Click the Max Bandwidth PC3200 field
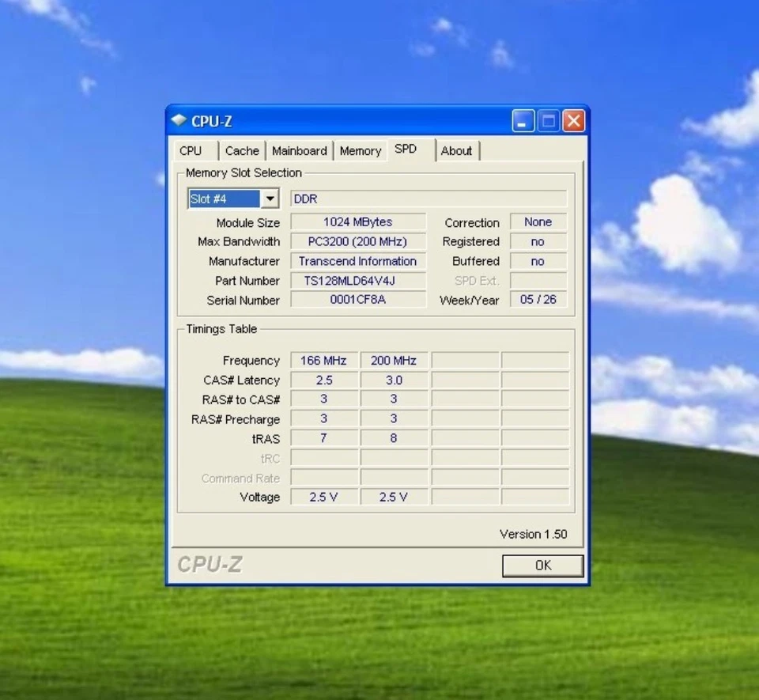Viewport: 759px width, 700px height. [x=358, y=241]
